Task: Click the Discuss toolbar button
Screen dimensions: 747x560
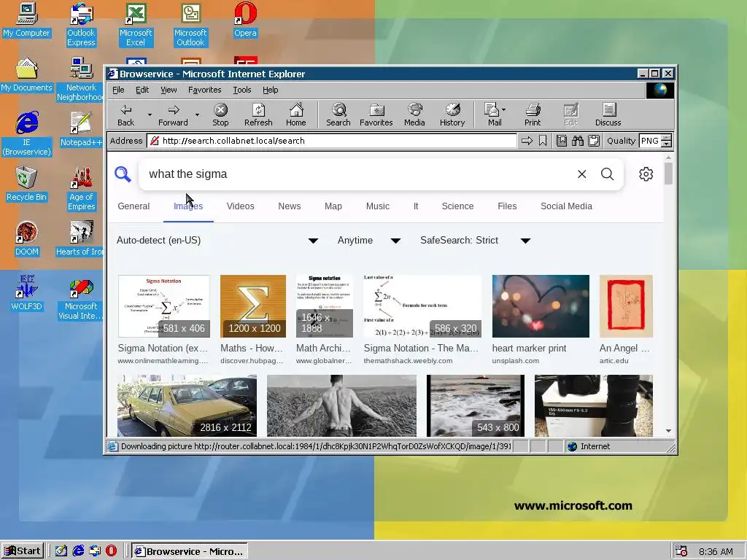Action: pyautogui.click(x=608, y=114)
